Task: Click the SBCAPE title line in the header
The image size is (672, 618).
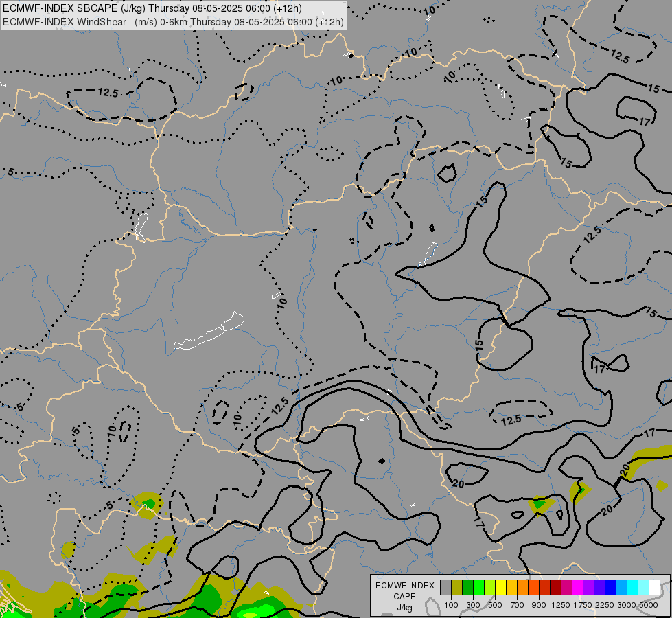Action: (152, 8)
